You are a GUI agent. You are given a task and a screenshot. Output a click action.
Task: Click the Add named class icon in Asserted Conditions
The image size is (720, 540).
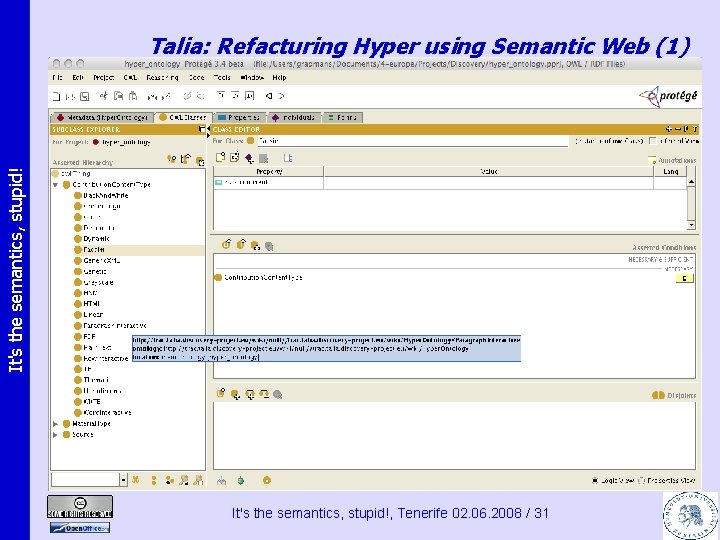tap(255, 246)
